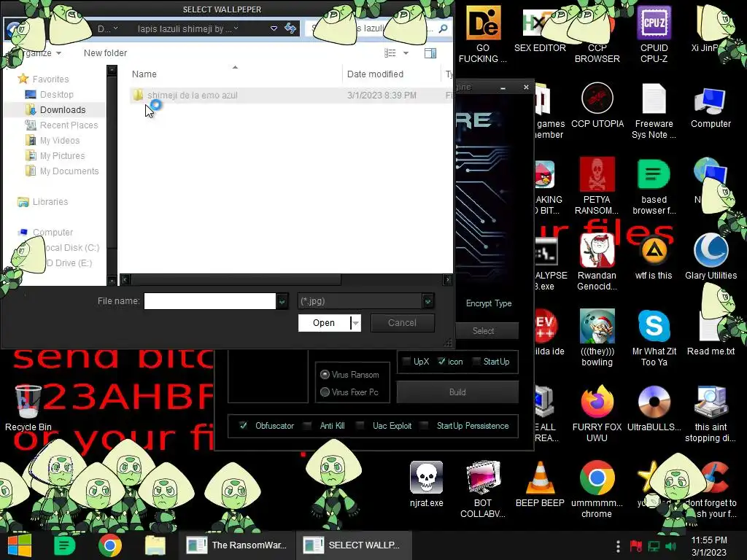Enable the Uac Exploit checkbox
The image size is (747, 560).
pyautogui.click(x=360, y=425)
